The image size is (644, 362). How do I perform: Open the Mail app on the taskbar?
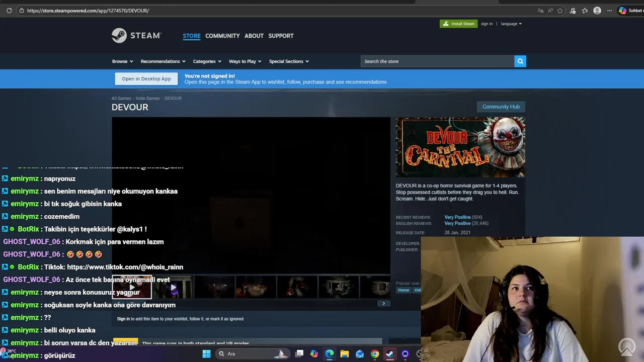[x=359, y=354]
